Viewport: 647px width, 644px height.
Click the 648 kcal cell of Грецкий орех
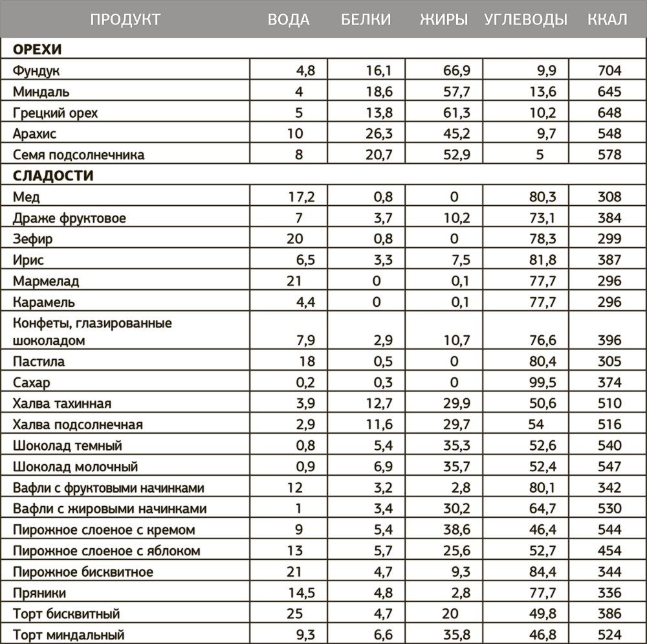coord(609,113)
